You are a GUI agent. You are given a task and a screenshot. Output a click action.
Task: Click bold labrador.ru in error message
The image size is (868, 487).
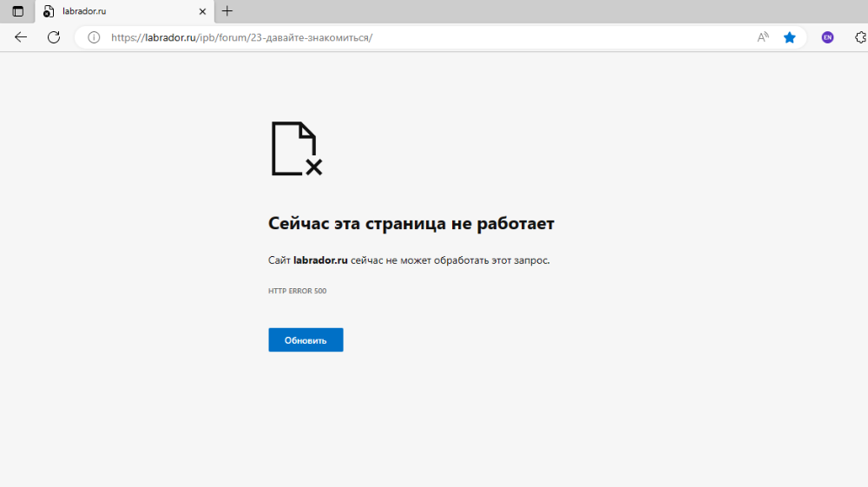[x=320, y=260]
